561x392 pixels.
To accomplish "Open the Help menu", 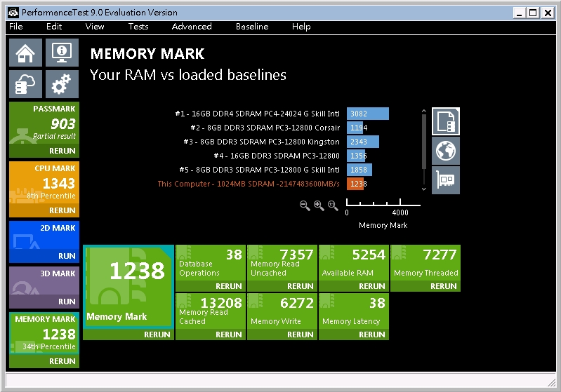I will pos(301,27).
